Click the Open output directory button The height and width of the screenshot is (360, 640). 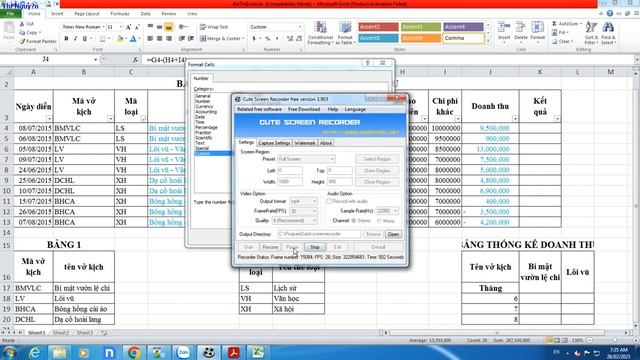click(x=393, y=235)
